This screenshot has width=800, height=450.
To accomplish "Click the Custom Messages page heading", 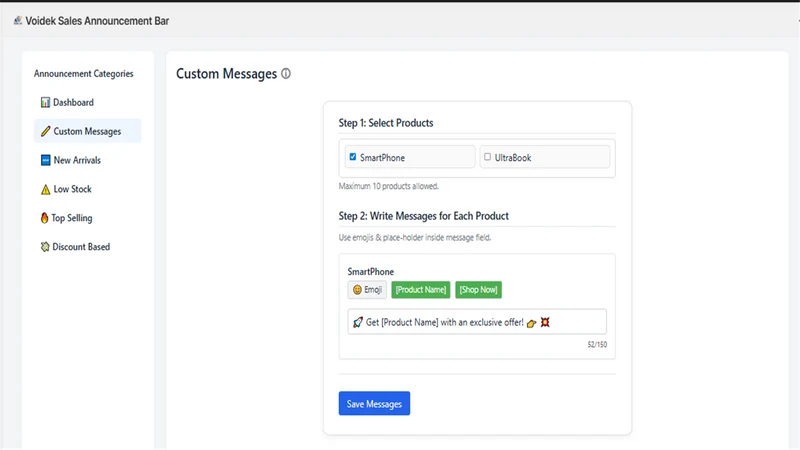I will (x=227, y=73).
